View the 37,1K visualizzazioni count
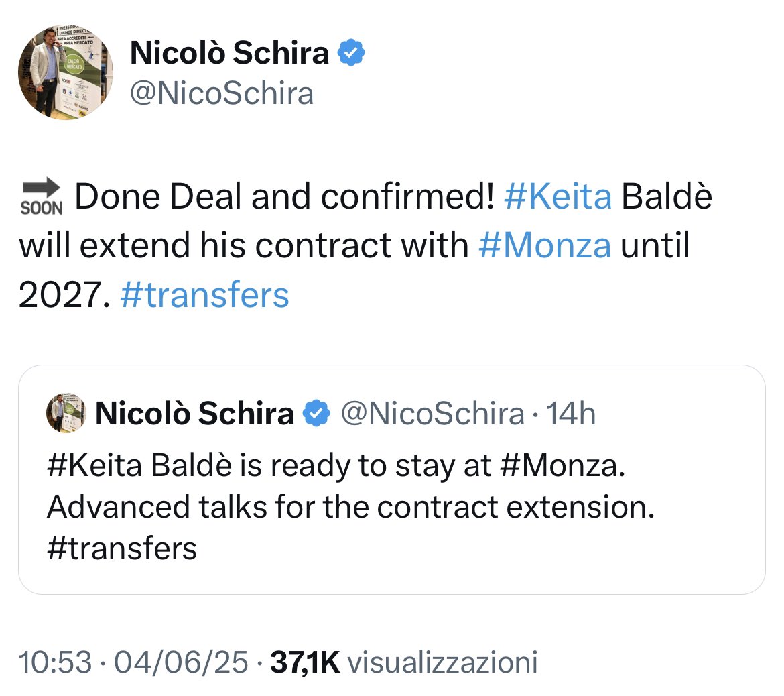 pyautogui.click(x=404, y=662)
